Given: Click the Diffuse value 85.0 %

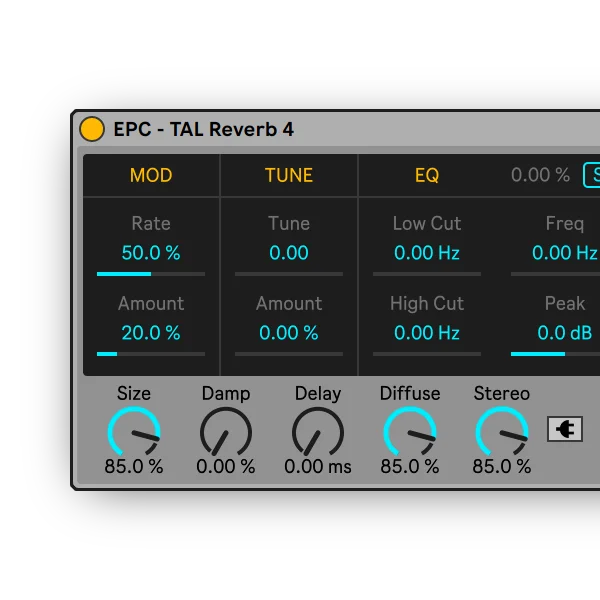Looking at the screenshot, I should coord(410,466).
